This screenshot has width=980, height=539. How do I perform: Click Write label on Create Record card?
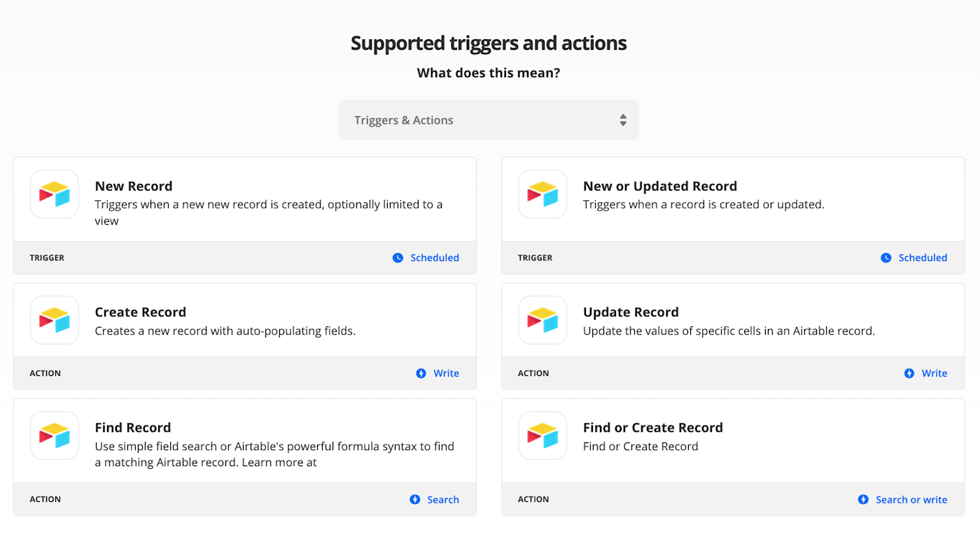click(x=446, y=373)
